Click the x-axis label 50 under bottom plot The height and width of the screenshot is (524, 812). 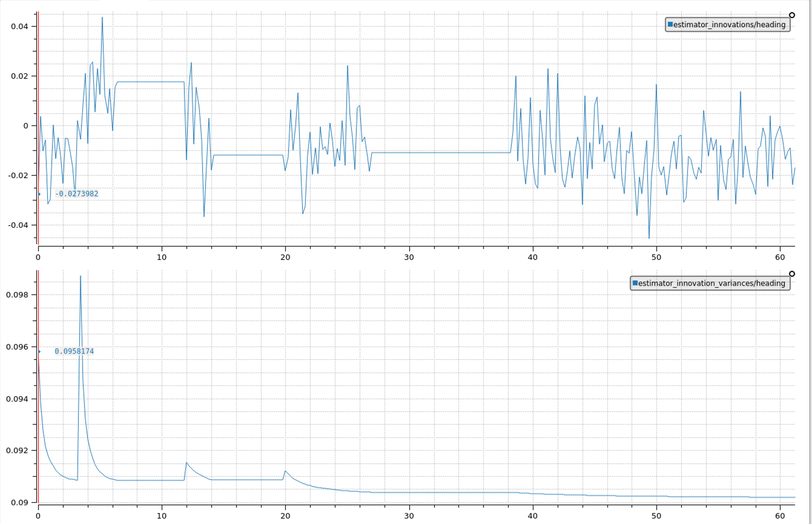point(656,516)
